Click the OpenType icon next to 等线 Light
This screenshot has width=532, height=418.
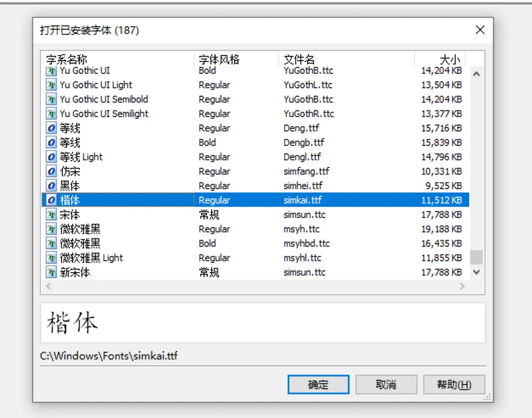(50, 157)
